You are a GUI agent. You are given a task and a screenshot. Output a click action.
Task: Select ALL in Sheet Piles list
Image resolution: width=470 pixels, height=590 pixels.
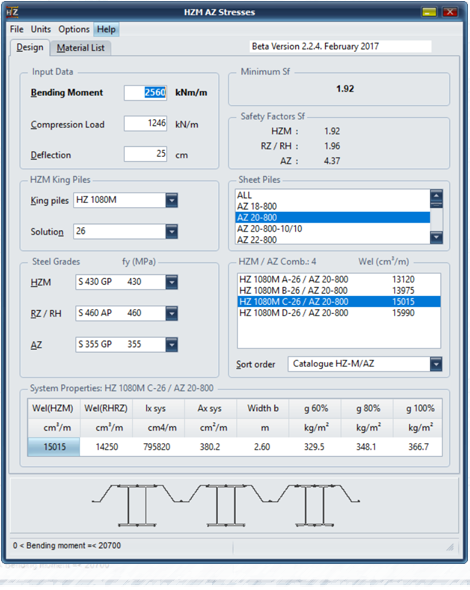pos(333,195)
